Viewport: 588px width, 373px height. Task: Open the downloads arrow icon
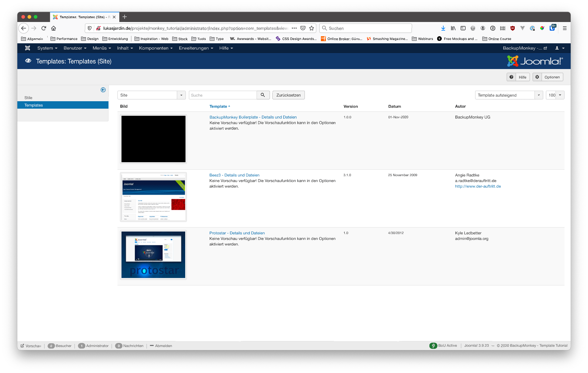443,28
